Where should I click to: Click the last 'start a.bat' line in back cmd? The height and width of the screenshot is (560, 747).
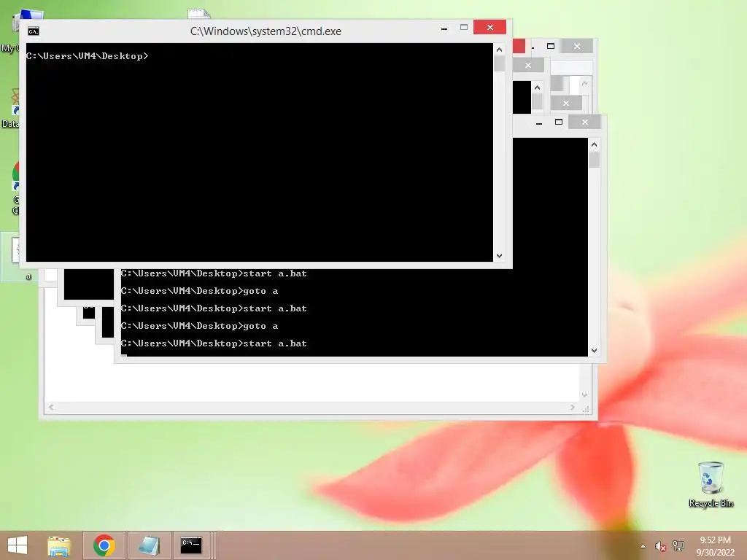214,343
